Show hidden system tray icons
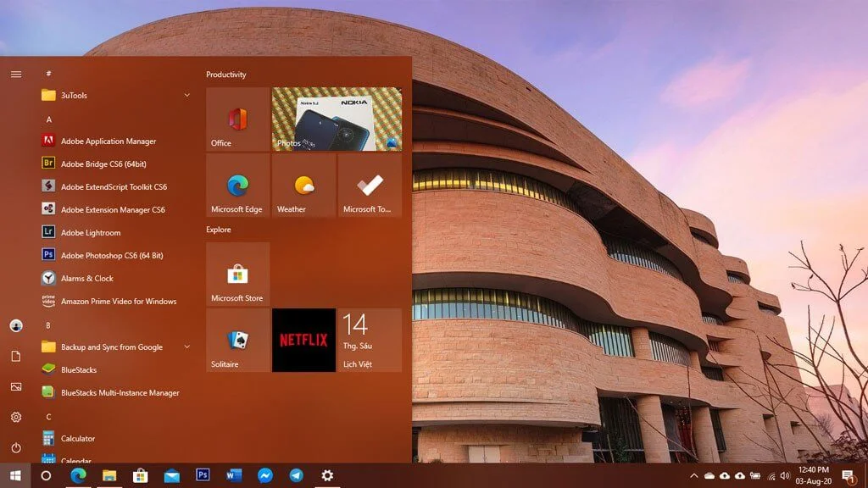Screen dimensions: 868x488 coord(693,476)
